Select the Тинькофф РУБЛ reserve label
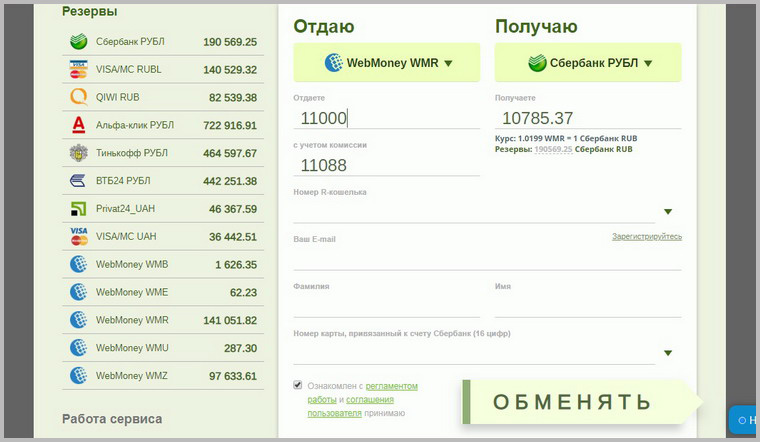 point(131,153)
